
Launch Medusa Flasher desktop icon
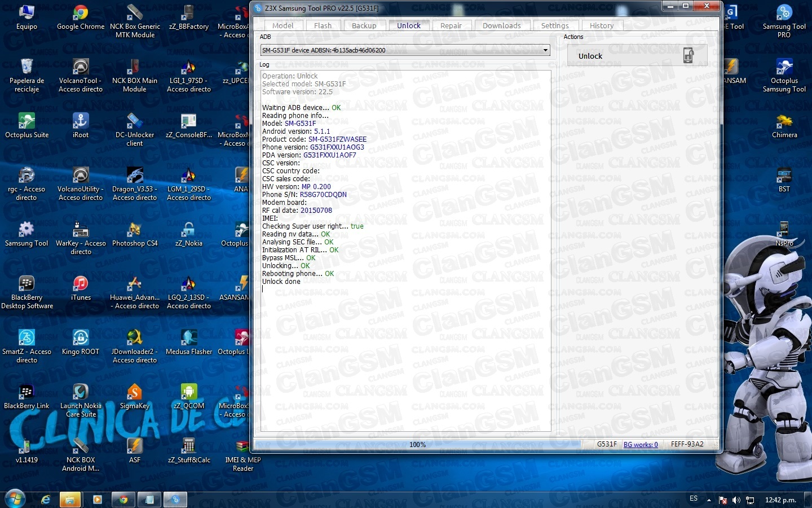189,343
